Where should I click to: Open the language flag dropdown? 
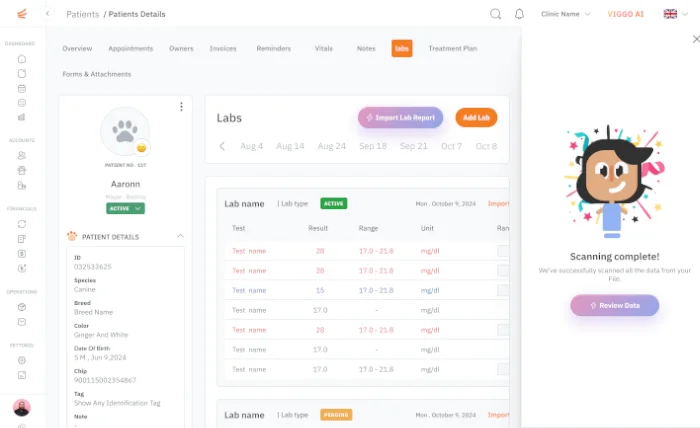click(x=675, y=14)
